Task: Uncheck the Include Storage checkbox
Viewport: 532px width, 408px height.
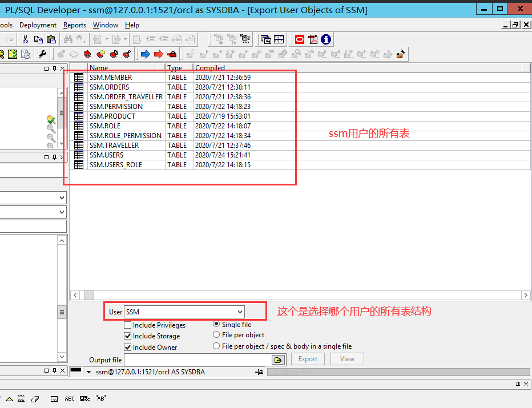Action: point(127,336)
